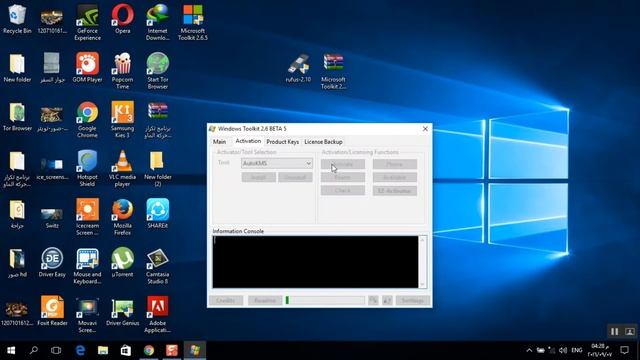Click the Windows icon button beside Settings
The height and width of the screenshot is (360, 640).
pyautogui.click(x=387, y=300)
